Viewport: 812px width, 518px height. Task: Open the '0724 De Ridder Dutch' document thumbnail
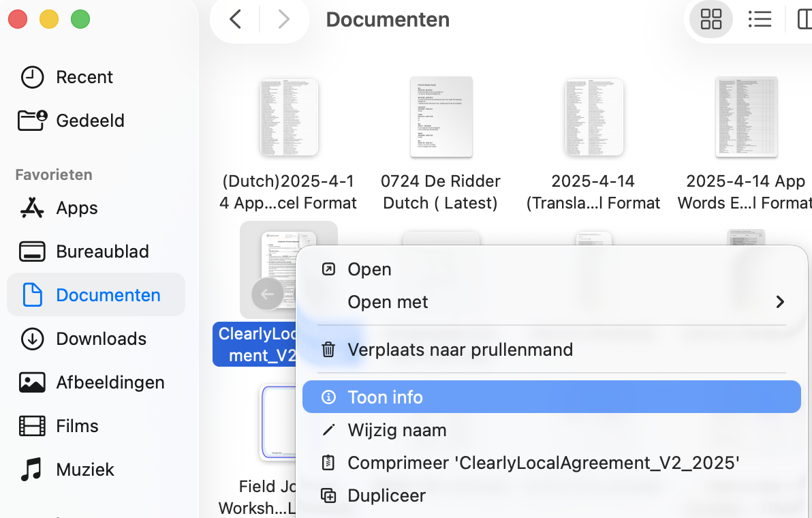coord(440,117)
